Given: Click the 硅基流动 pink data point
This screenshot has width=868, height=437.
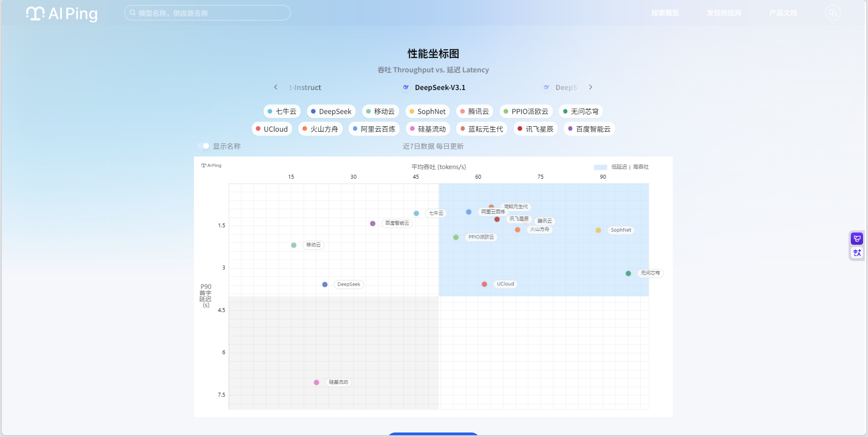Looking at the screenshot, I should (x=316, y=382).
